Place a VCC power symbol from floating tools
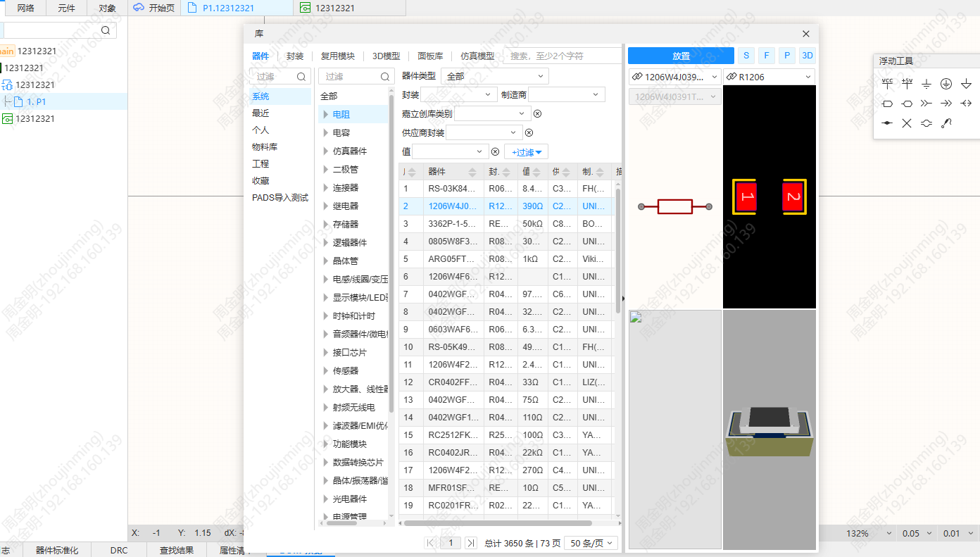Image resolution: width=980 pixels, height=557 pixels. (x=887, y=83)
